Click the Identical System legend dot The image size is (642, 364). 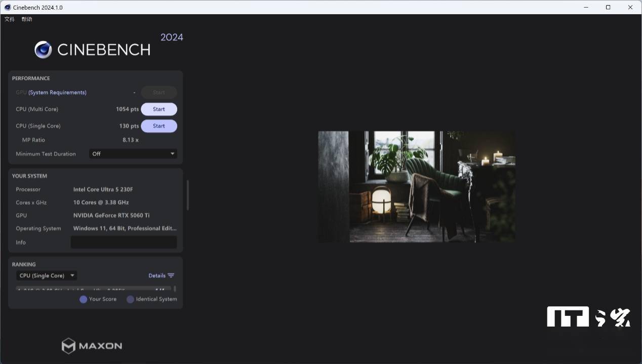(x=130, y=299)
